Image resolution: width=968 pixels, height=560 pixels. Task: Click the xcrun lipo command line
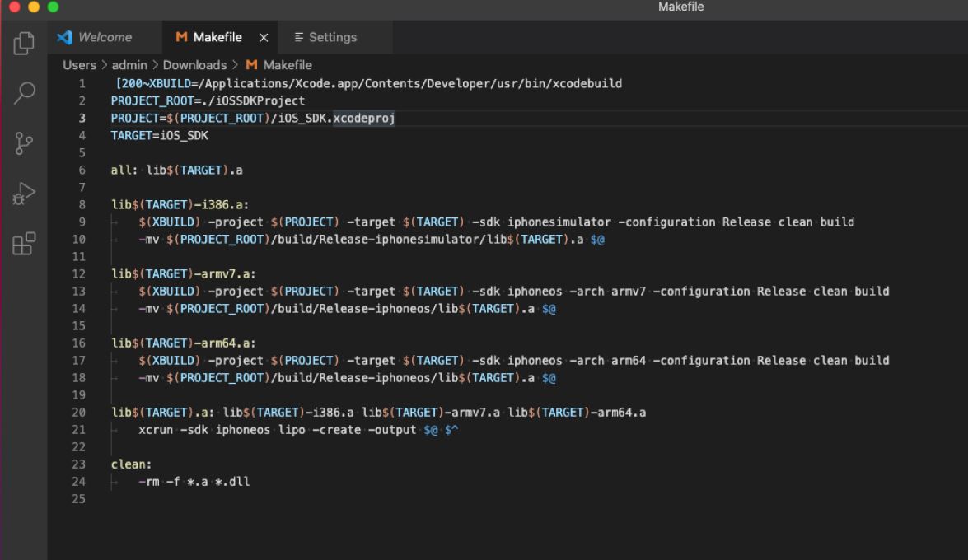click(x=298, y=429)
